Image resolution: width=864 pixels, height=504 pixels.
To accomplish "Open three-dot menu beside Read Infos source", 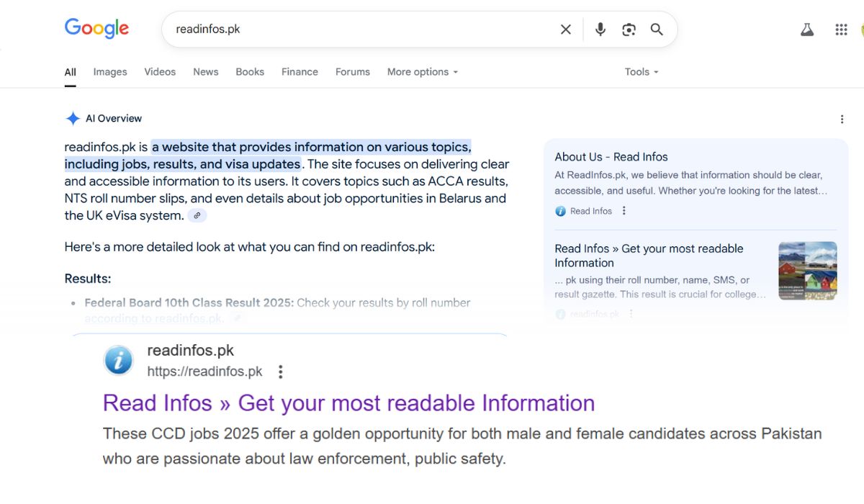I will coord(624,211).
